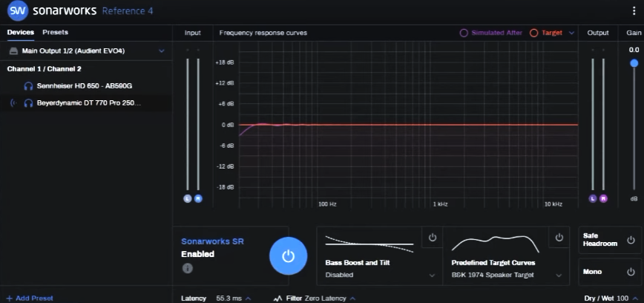Click the headphone icon for Beyerdynamic DT 770
This screenshot has width=644, height=303.
(28, 103)
